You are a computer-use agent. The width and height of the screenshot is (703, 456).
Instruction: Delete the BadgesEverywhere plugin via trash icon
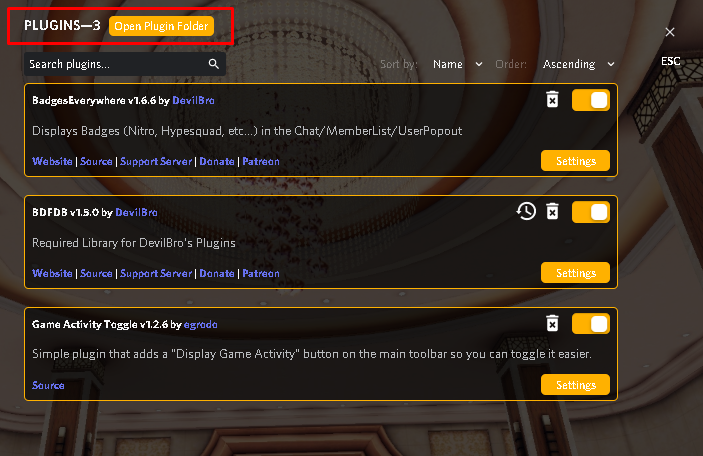click(552, 100)
